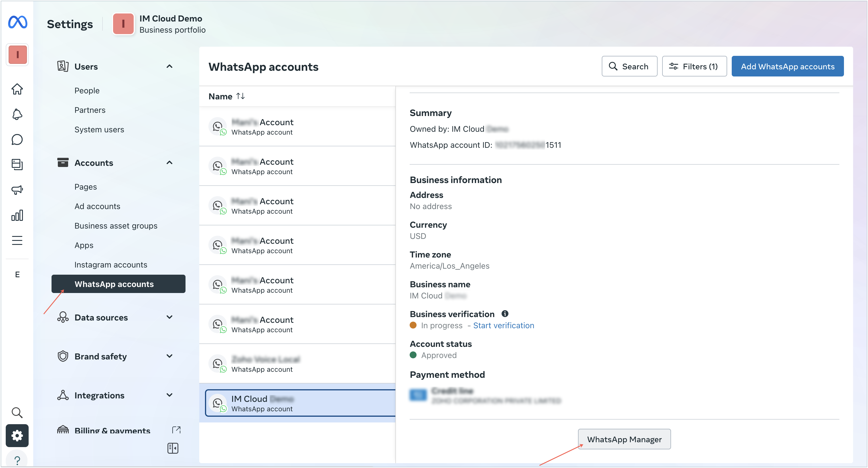Click the USD currency value
868x468 pixels.
pos(418,236)
